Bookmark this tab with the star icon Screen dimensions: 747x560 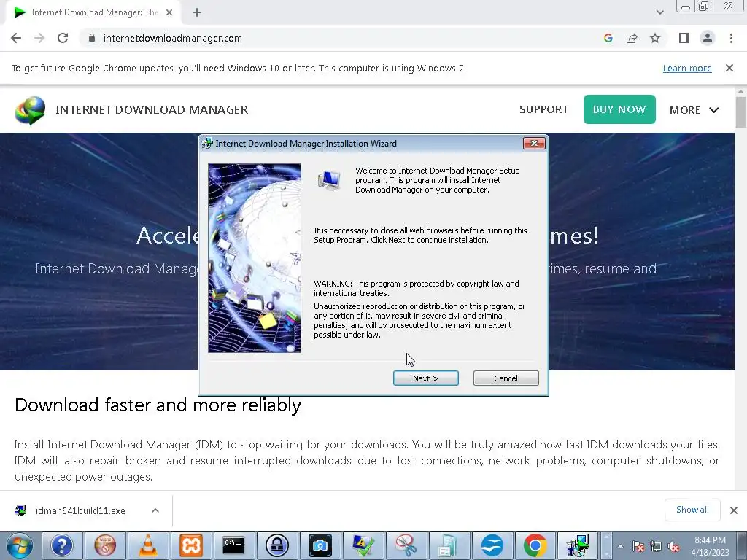pyautogui.click(x=655, y=38)
